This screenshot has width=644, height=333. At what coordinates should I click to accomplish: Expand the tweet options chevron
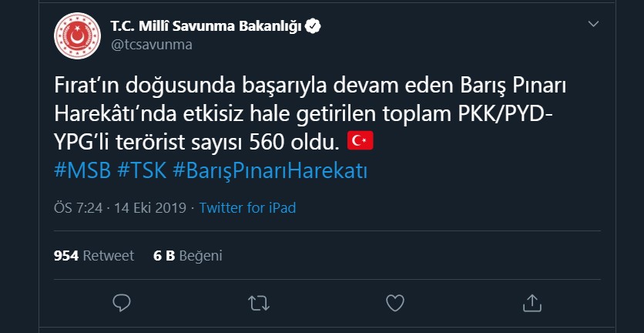coord(593,24)
